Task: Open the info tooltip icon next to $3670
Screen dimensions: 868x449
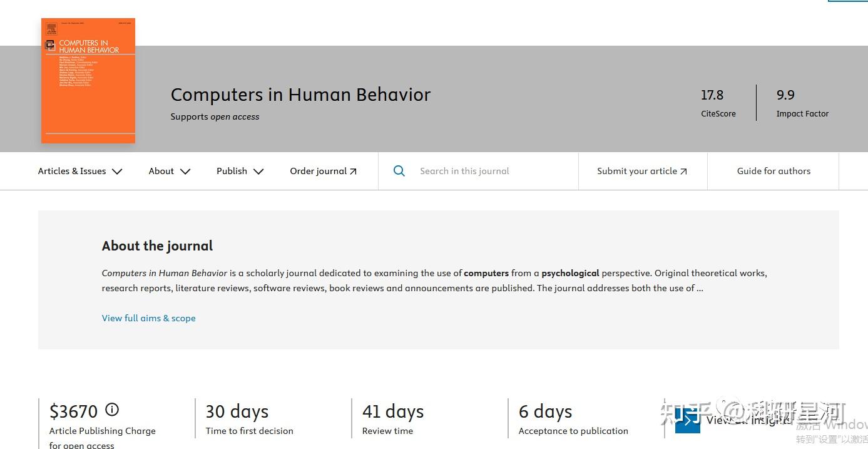Action: tap(111, 410)
